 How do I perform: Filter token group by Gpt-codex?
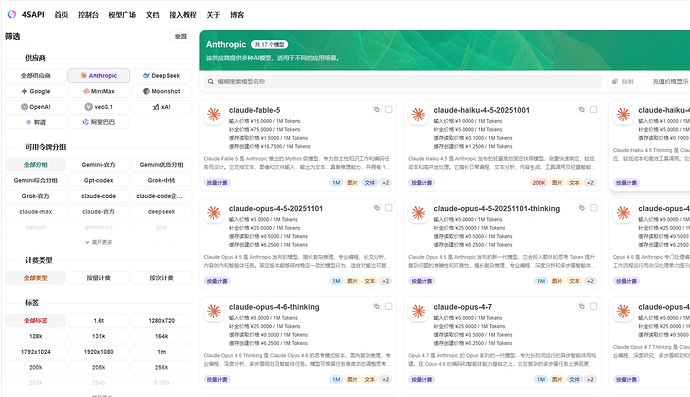tap(99, 180)
